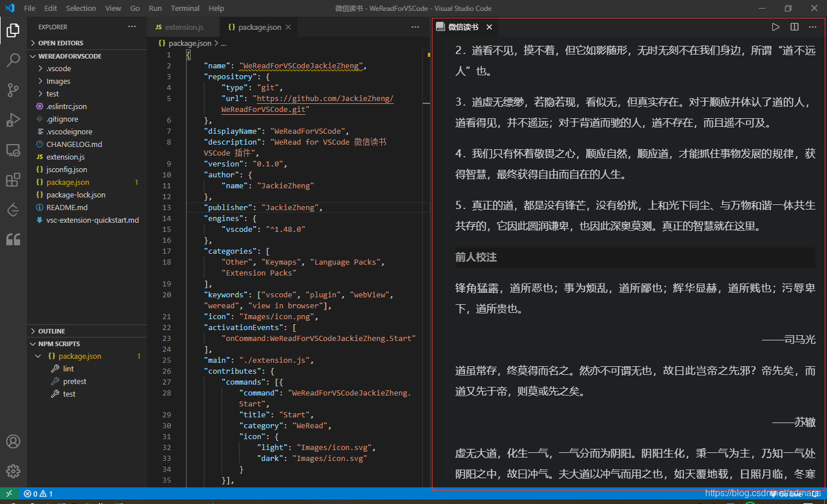Viewport: 827px width, 504px height.
Task: Open the Run menu
Action: coord(155,8)
